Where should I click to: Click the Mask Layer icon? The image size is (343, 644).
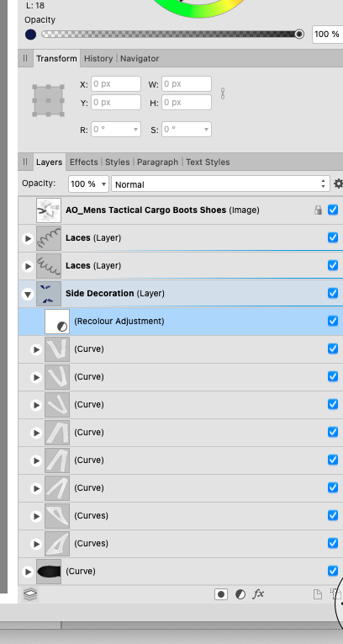(221, 593)
